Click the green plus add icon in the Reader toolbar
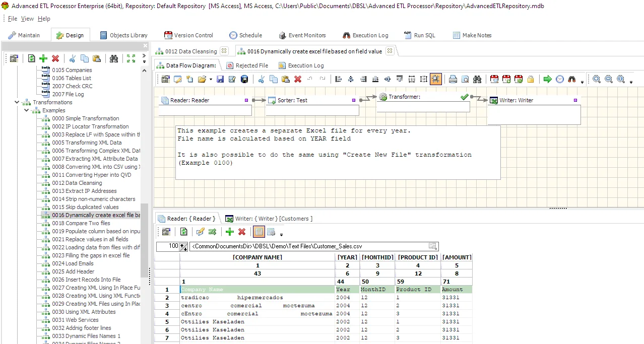 (230, 232)
